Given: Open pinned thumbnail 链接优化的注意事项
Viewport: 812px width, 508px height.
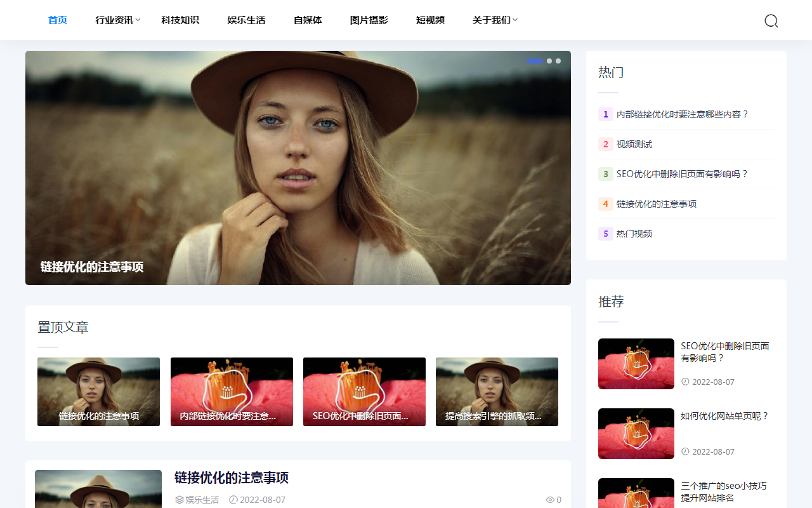Looking at the screenshot, I should [98, 392].
